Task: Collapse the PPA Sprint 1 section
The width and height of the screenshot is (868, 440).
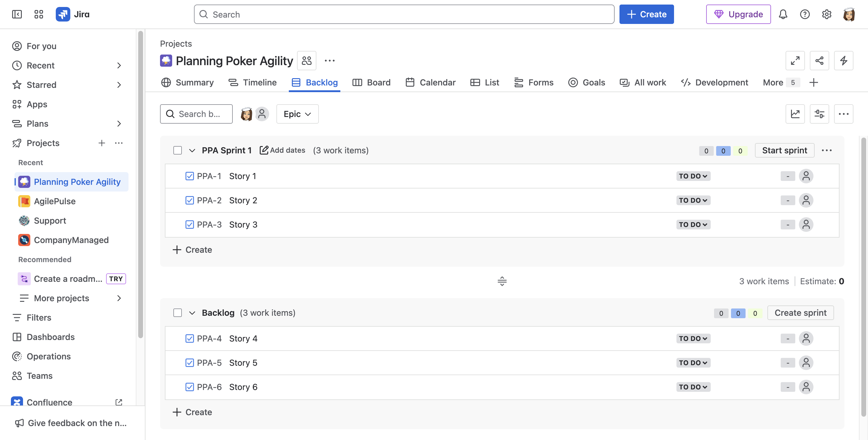Action: pyautogui.click(x=192, y=150)
